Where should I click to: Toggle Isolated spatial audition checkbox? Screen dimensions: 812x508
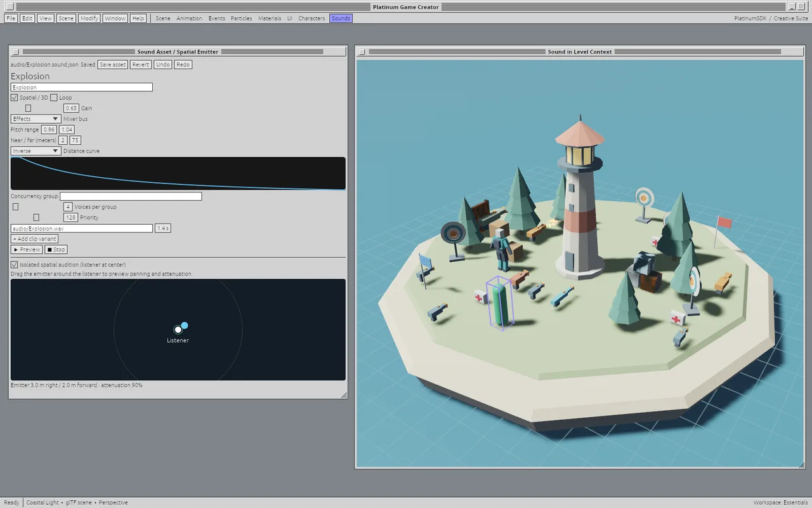coord(15,264)
